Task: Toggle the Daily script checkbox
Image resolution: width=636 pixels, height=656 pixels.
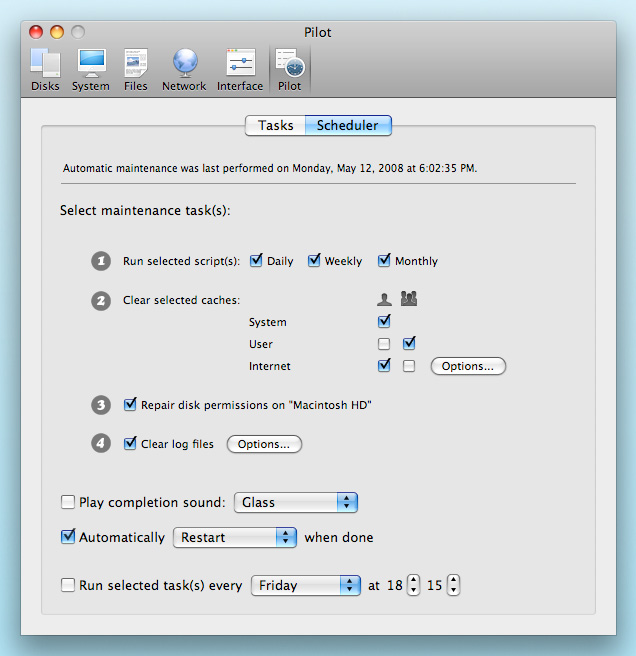Action: tap(256, 261)
